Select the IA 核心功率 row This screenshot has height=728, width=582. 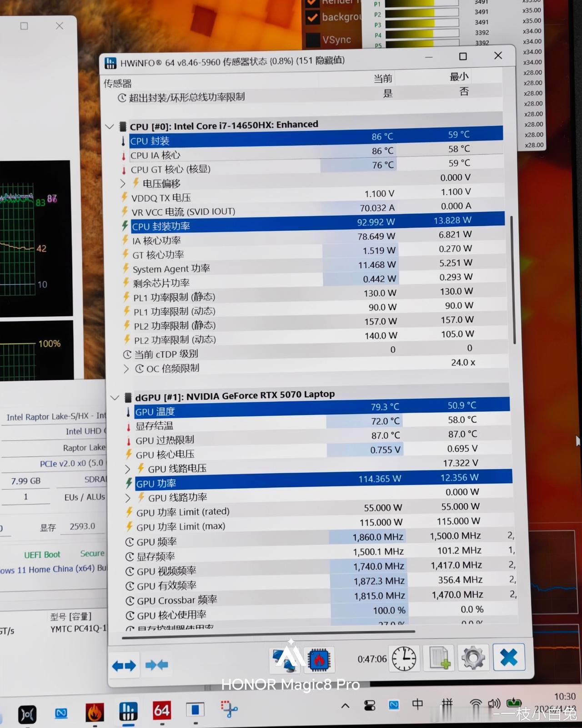[313, 238]
